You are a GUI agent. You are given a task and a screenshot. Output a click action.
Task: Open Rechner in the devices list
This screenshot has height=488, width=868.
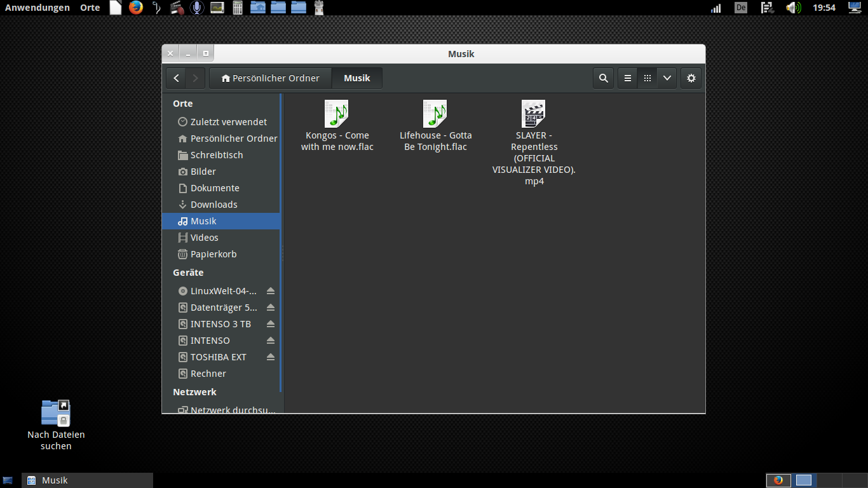click(x=221, y=374)
